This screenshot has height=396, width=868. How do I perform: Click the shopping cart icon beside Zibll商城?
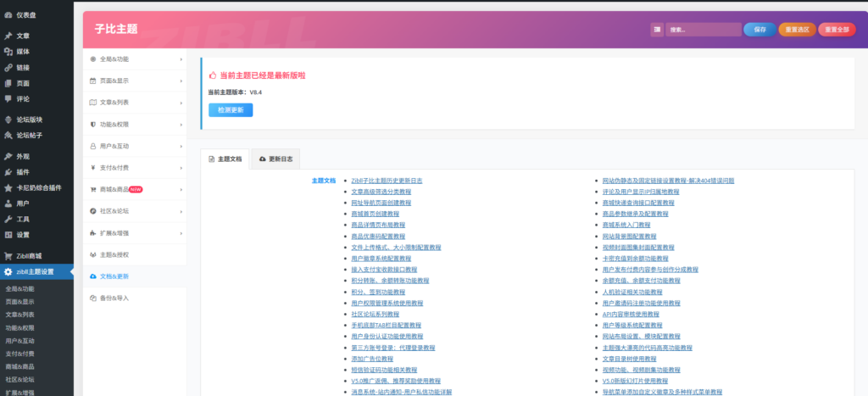(8, 256)
